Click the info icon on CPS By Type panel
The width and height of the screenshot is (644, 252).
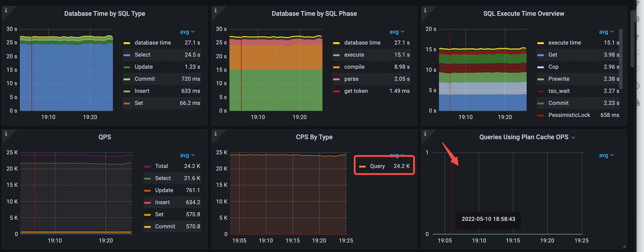click(x=216, y=133)
